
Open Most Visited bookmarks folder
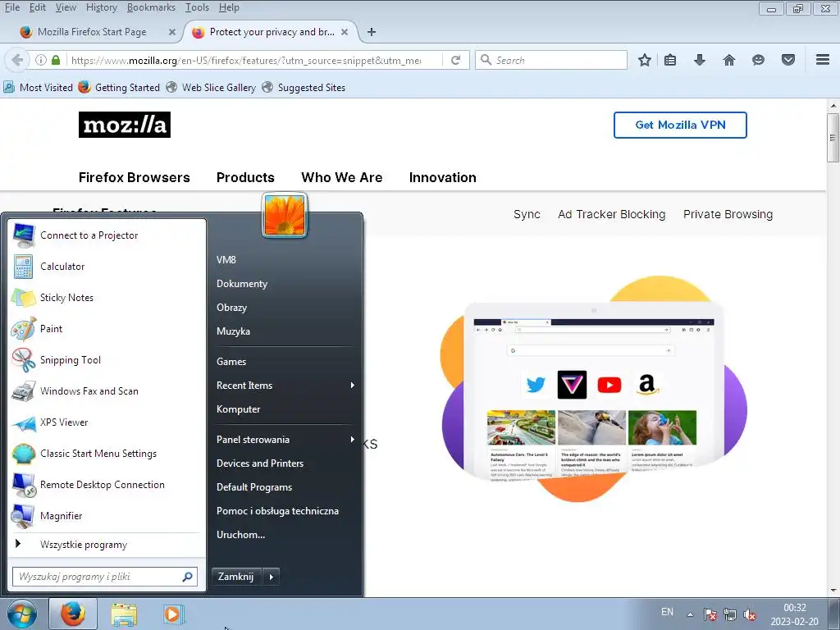tap(38, 87)
